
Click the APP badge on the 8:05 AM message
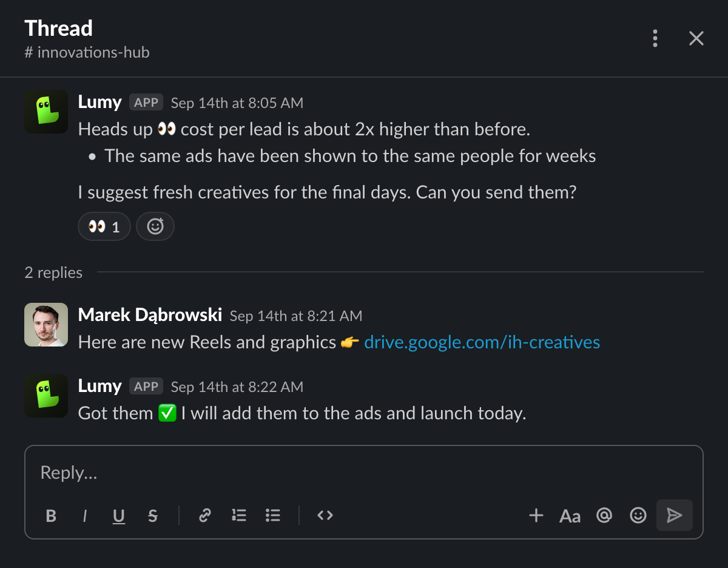coord(146,103)
